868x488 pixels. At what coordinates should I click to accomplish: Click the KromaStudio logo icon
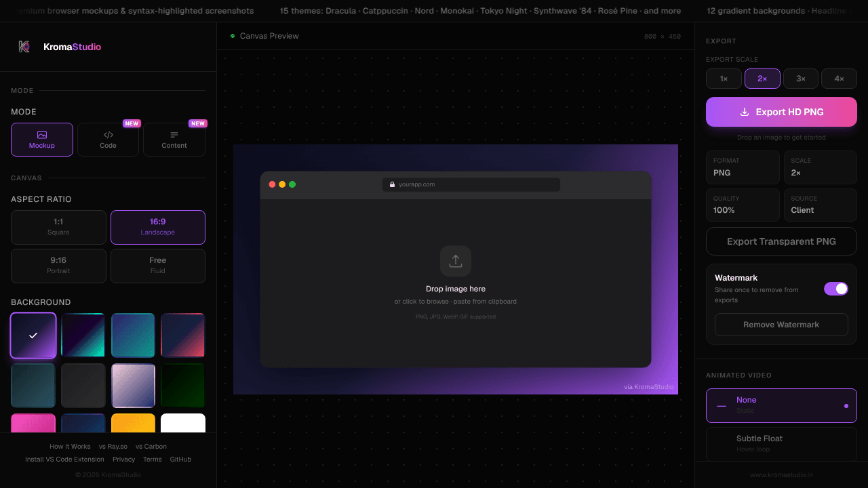24,47
